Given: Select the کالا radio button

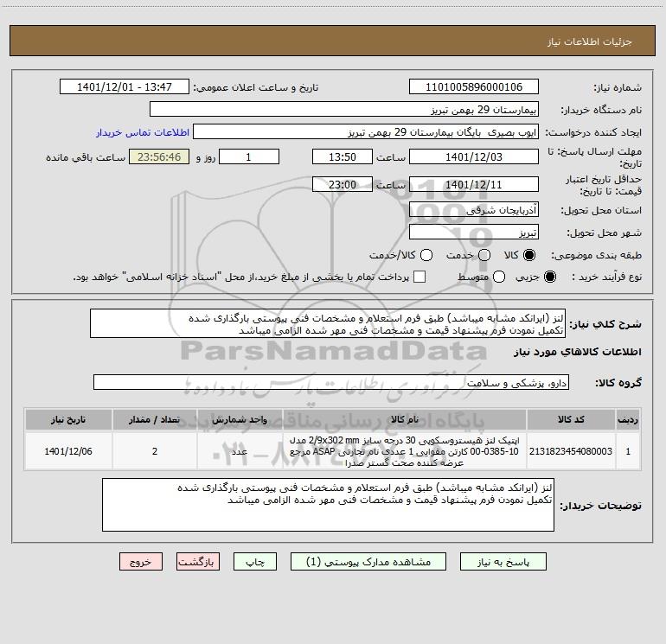Looking at the screenshot, I should click(x=529, y=255).
